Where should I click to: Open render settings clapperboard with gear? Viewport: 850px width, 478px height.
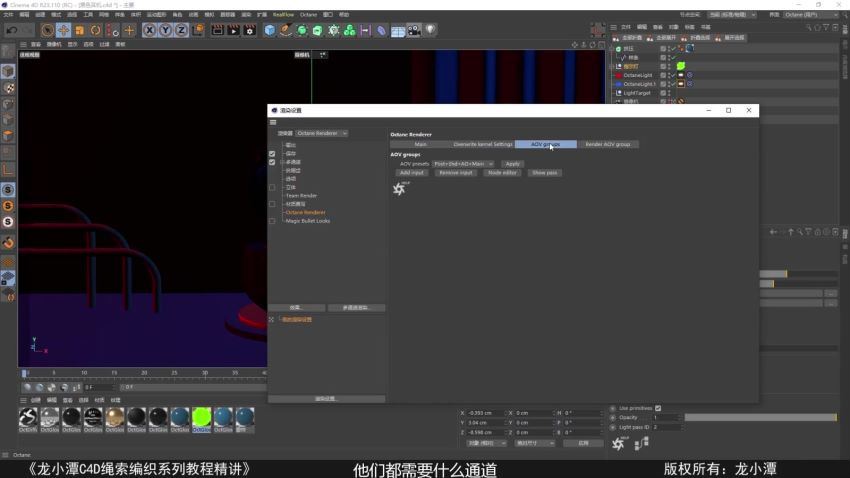point(249,30)
